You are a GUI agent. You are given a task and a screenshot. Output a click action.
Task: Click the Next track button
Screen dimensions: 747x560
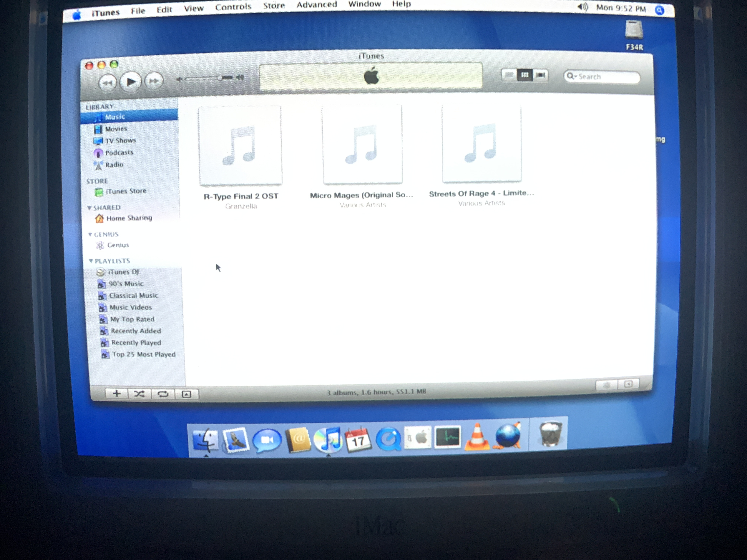click(x=154, y=81)
